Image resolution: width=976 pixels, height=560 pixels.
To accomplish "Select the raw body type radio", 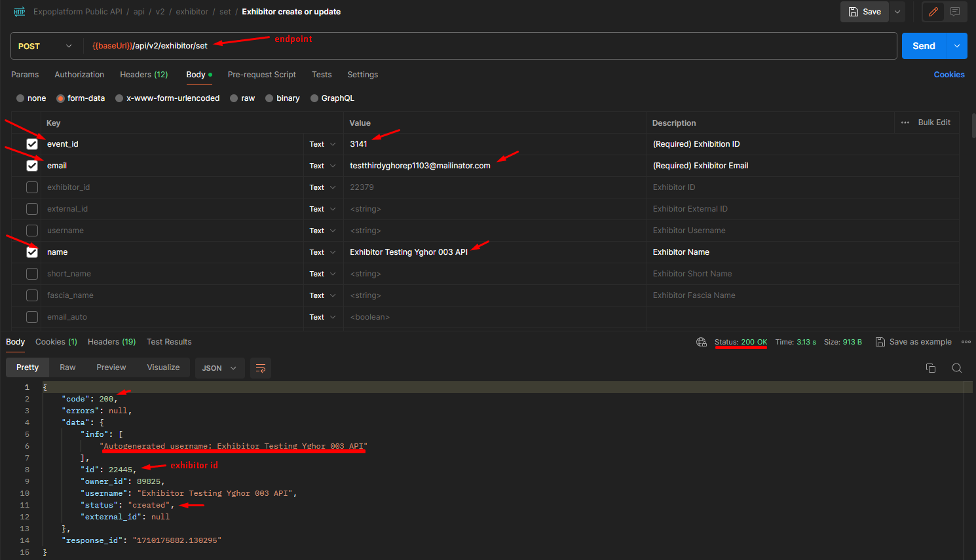I will coord(235,98).
